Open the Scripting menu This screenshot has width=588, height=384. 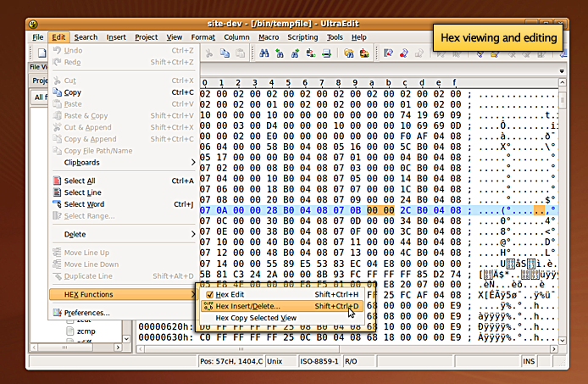point(302,37)
